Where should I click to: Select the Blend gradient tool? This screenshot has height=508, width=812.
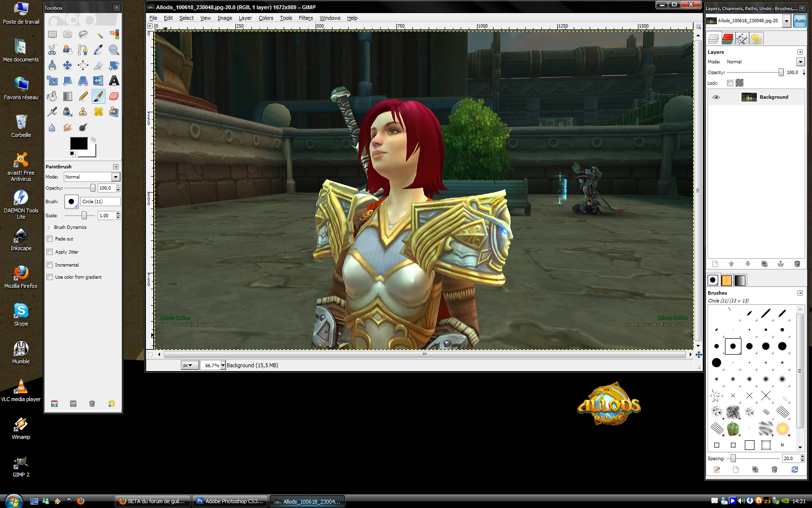(x=68, y=96)
